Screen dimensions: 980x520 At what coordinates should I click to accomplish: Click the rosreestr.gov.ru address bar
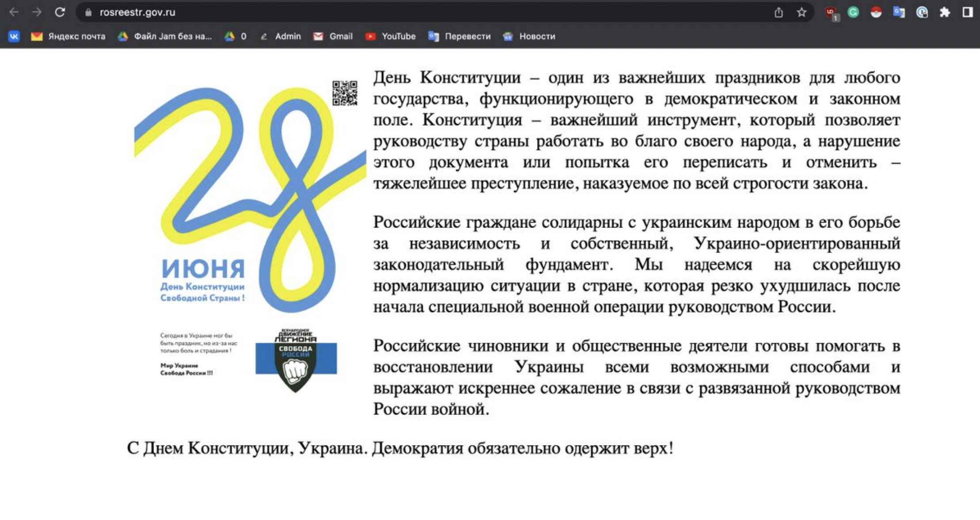click(x=398, y=12)
